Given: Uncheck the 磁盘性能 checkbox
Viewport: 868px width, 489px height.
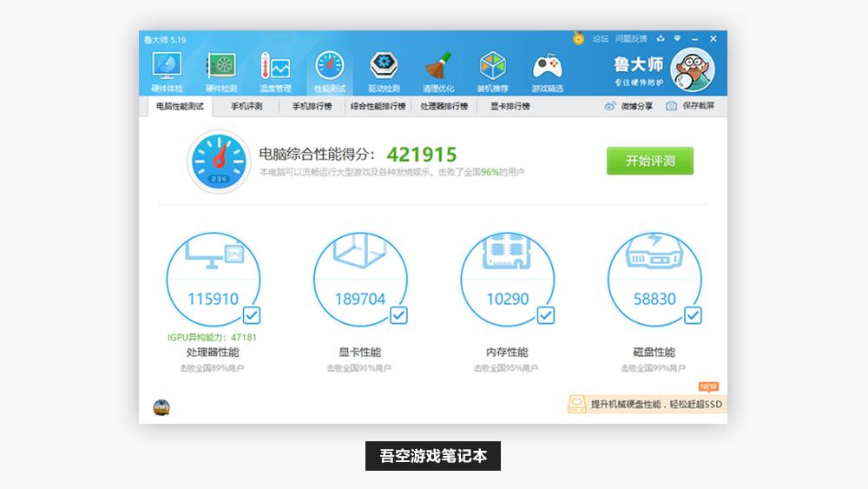Looking at the screenshot, I should point(693,315).
